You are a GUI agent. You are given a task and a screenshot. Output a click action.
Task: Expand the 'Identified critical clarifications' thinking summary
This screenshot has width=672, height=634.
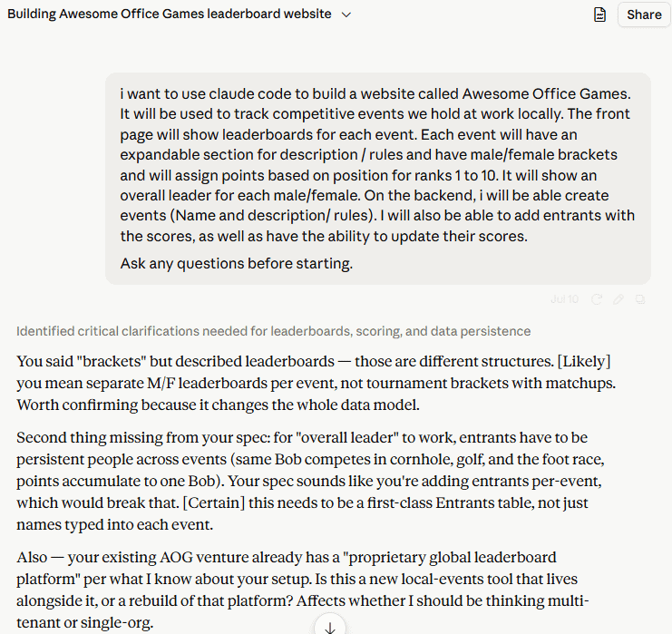pos(274,331)
